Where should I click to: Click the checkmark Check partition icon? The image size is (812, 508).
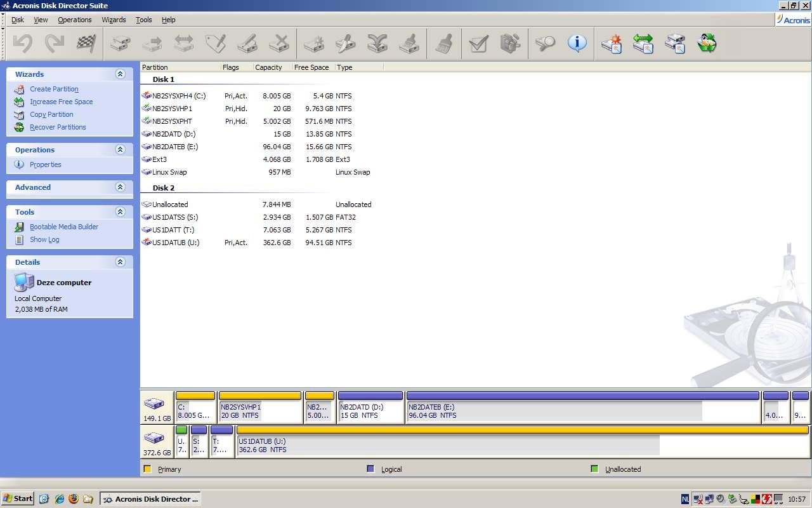pyautogui.click(x=478, y=43)
